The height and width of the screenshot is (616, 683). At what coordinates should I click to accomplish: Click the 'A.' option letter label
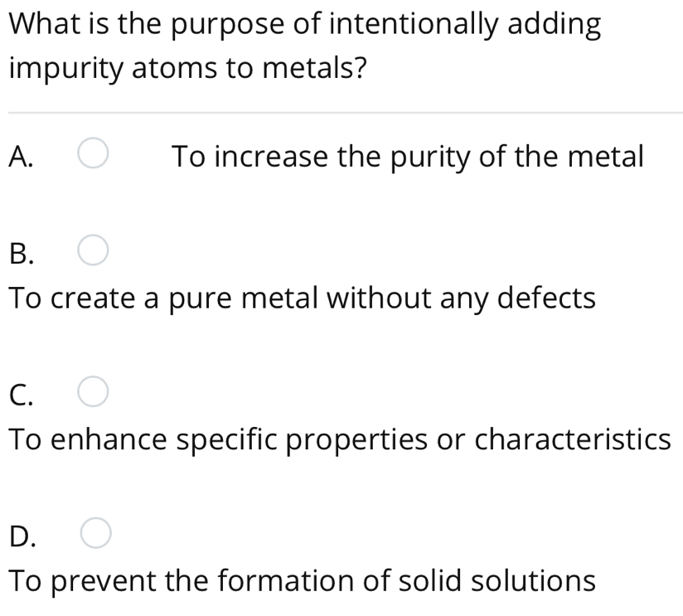point(21,157)
